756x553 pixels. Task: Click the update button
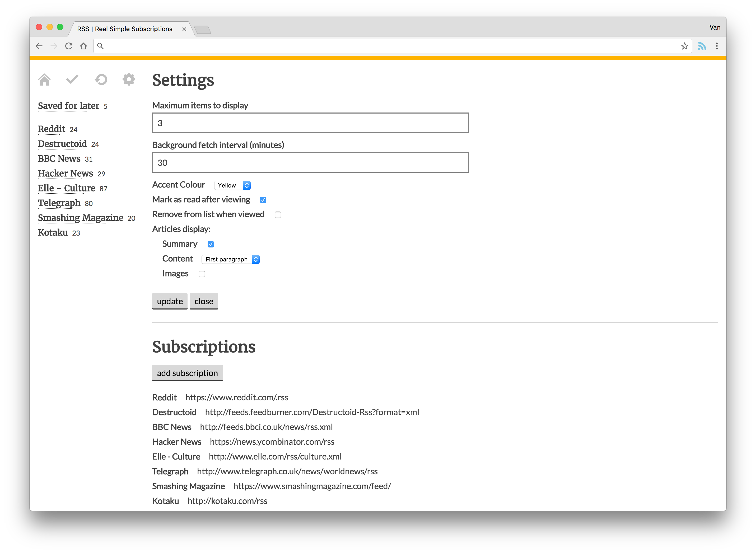point(170,301)
